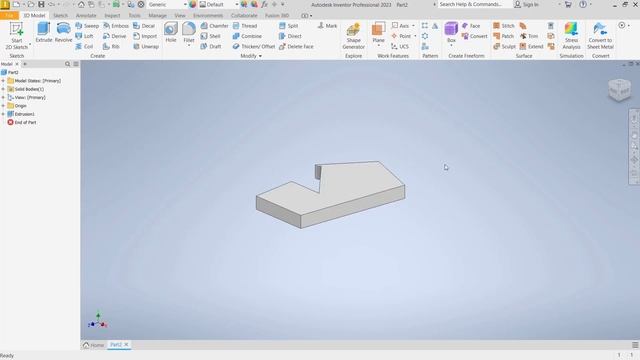Switch to the Tools tab
This screenshot has height=360, width=640.
(x=134, y=16)
